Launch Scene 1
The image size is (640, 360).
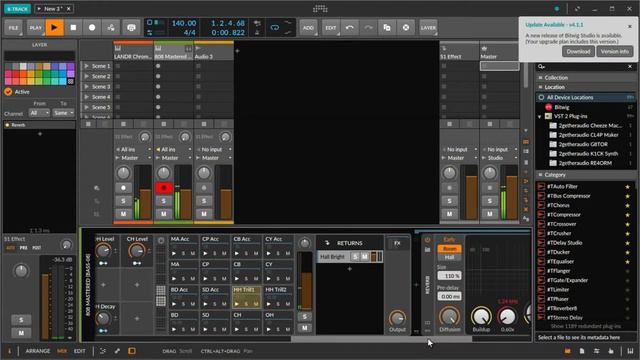pos(87,66)
